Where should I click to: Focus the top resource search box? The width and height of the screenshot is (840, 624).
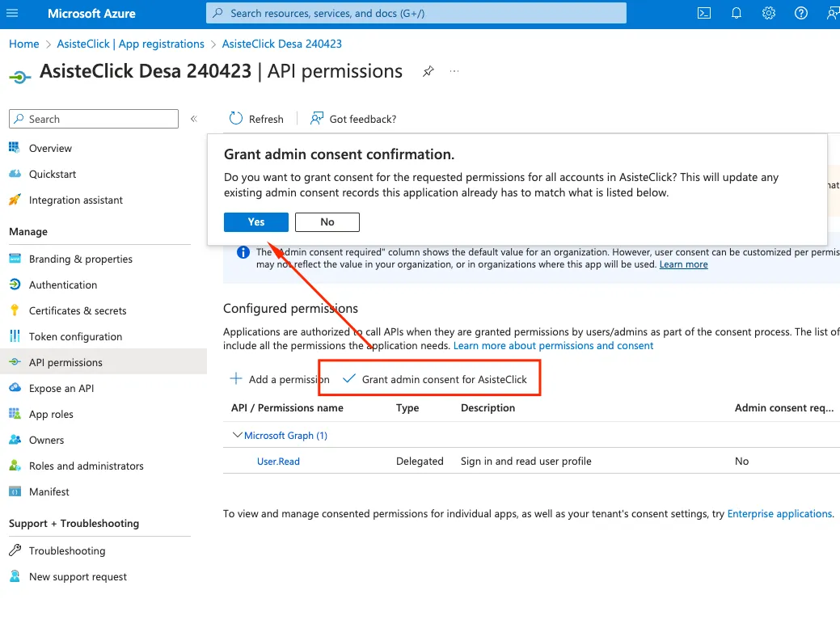pos(416,13)
